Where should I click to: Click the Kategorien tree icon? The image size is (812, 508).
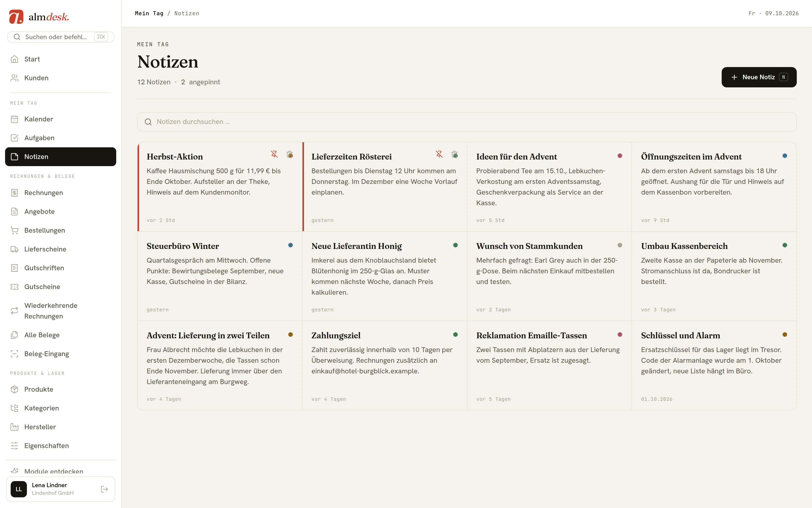coord(14,408)
